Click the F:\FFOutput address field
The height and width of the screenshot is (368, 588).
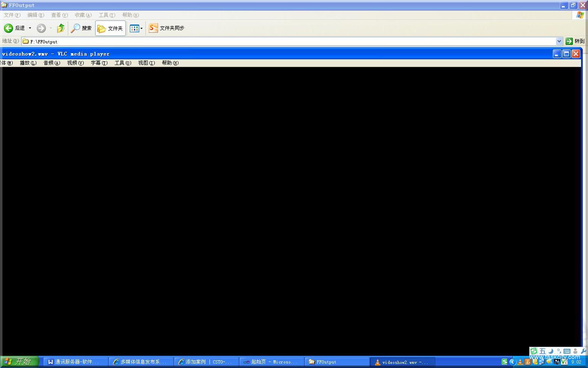point(292,41)
